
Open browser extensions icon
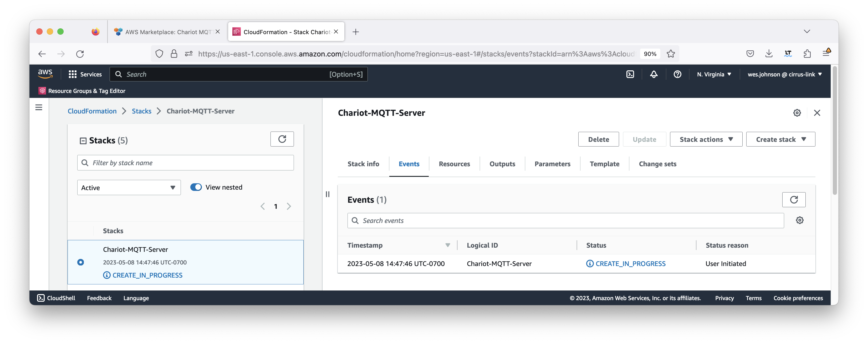click(x=807, y=54)
